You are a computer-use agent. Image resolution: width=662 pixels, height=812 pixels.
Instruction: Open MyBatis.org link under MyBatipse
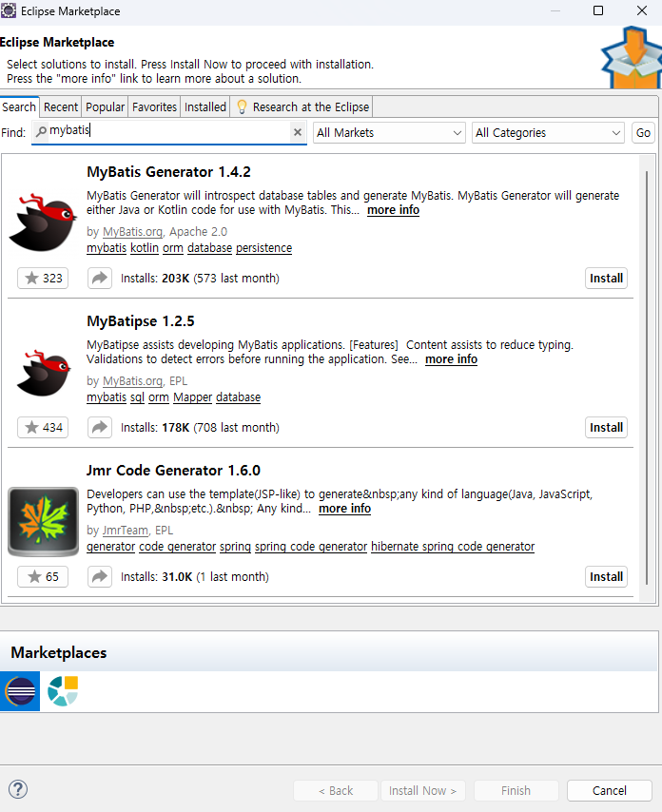tap(132, 380)
